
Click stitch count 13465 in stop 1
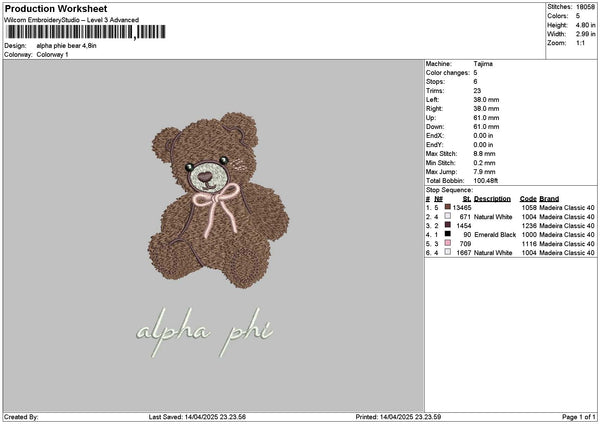[462, 208]
